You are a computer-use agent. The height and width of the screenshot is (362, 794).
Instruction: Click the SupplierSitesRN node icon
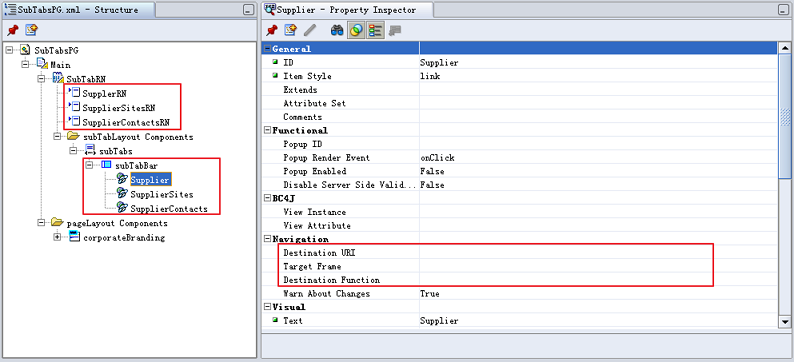[74, 107]
